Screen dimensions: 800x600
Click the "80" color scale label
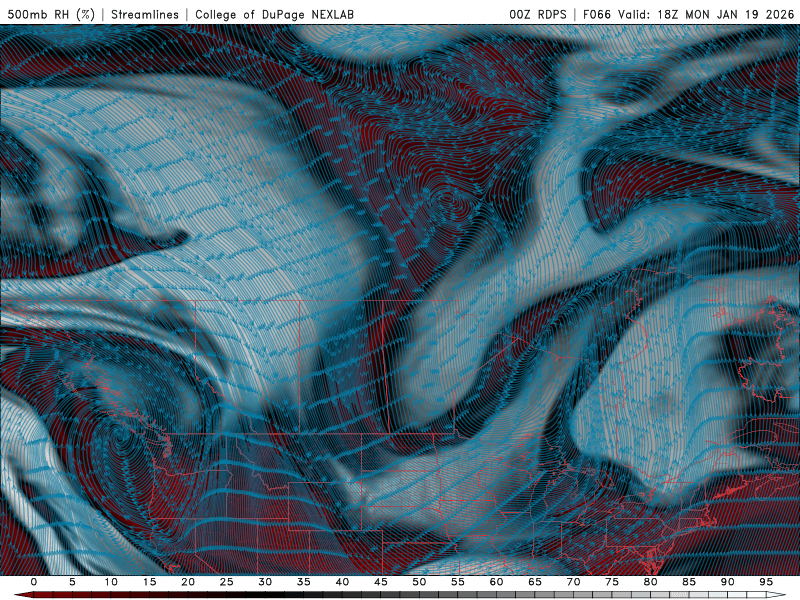pos(651,582)
